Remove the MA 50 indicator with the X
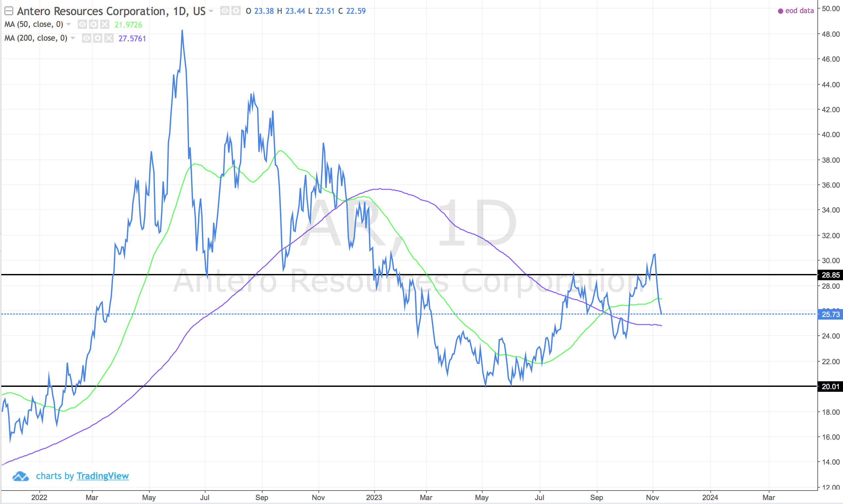Screen dimensions: 843x504 click(105, 25)
